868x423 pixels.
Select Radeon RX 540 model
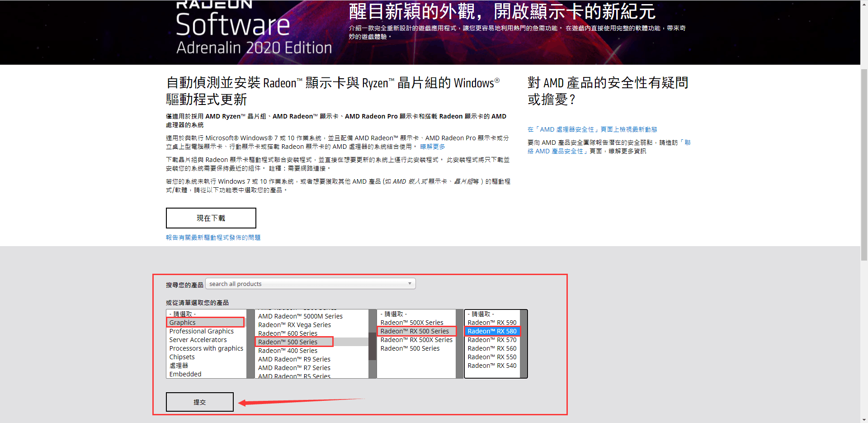click(492, 366)
